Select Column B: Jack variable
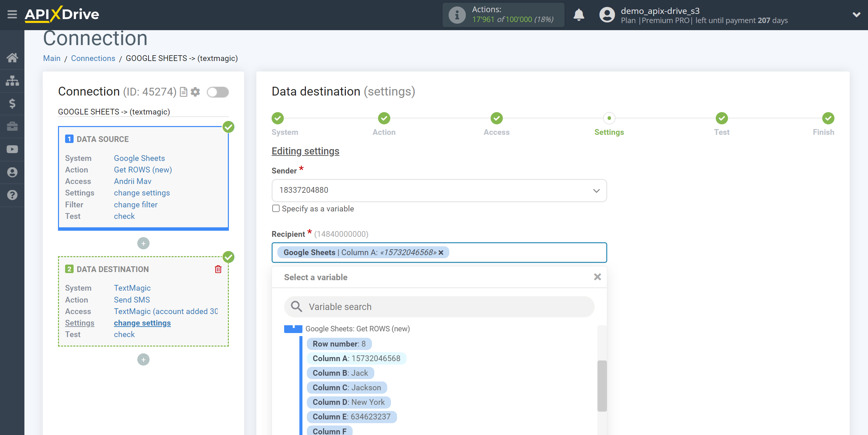 (340, 373)
